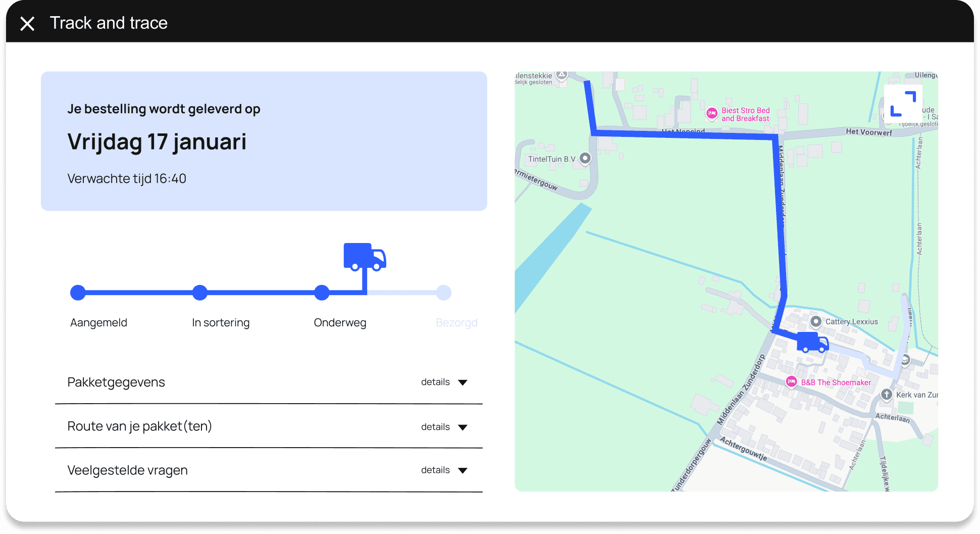Click the church icon near Kerk van Zunderdorp
The height and width of the screenshot is (534, 980).
[886, 395]
